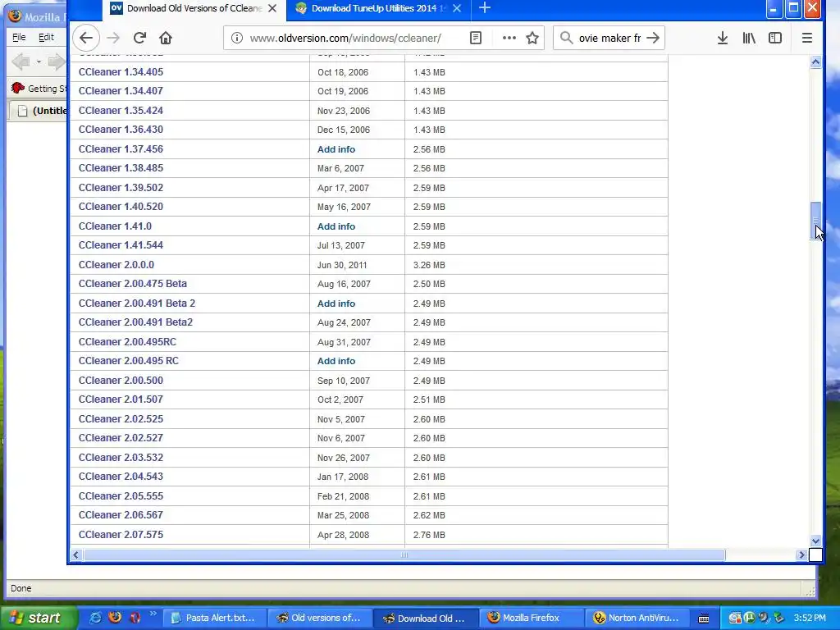840x630 pixels.
Task: Open Edit menu in background Mozilla window
Action: 46,37
